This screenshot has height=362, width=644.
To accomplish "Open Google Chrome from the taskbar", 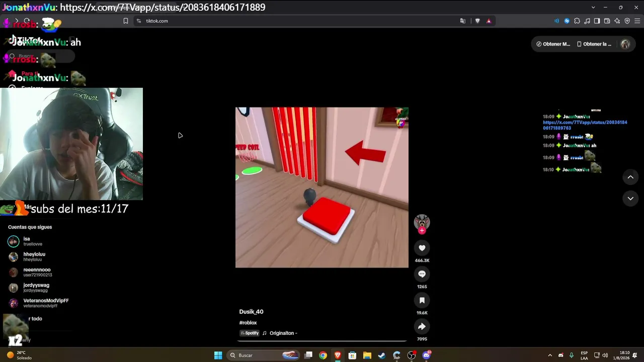I will [x=323, y=355].
